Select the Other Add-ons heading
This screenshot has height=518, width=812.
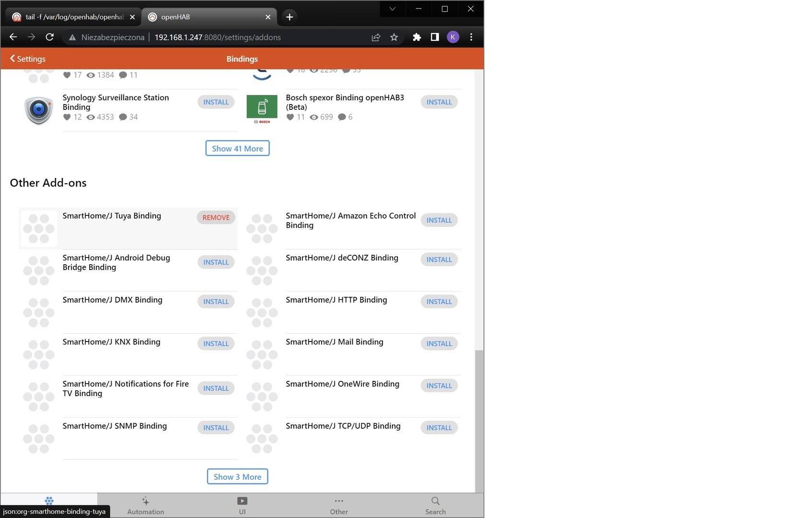coord(48,183)
